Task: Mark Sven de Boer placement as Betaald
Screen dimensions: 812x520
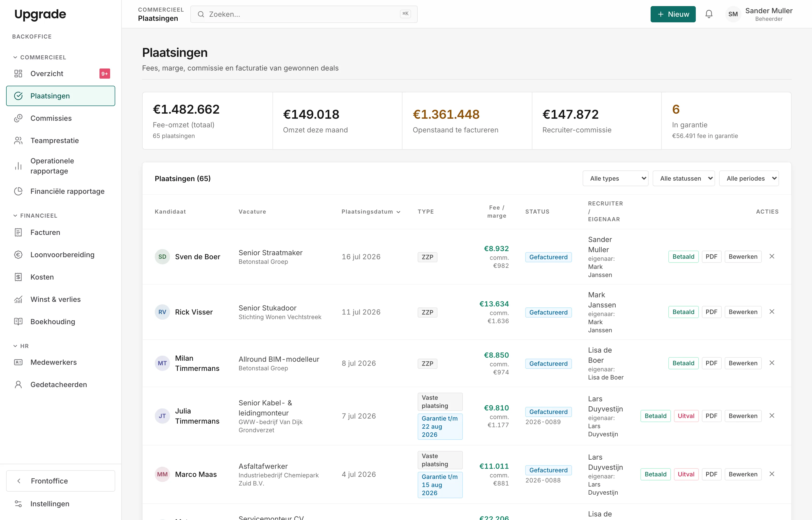Action: (x=683, y=257)
